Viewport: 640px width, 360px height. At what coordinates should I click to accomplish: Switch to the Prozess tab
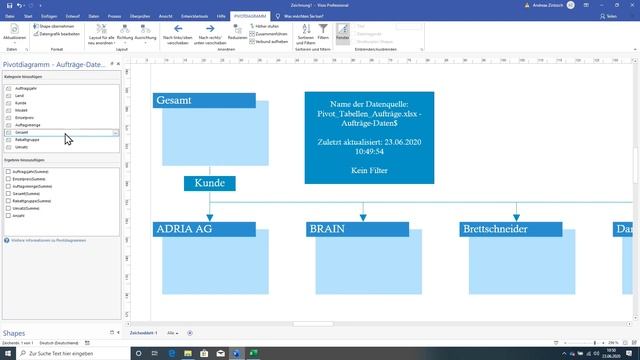click(x=114, y=16)
